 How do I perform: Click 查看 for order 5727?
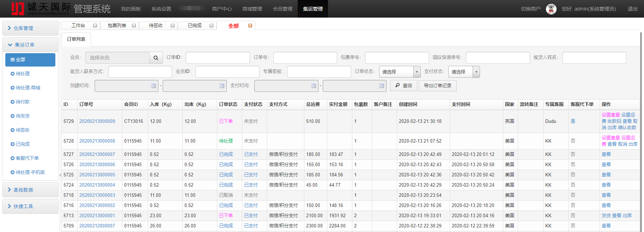(606, 155)
